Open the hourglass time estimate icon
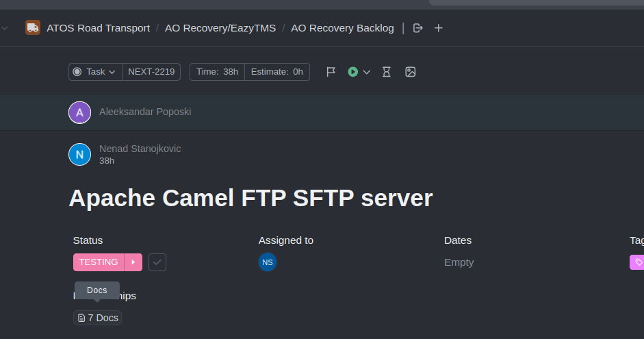The height and width of the screenshot is (339, 644). click(x=387, y=72)
